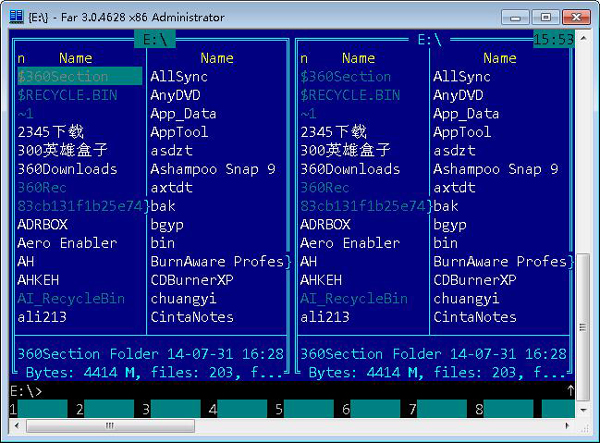Click function key bar button 7

[x=437, y=409]
